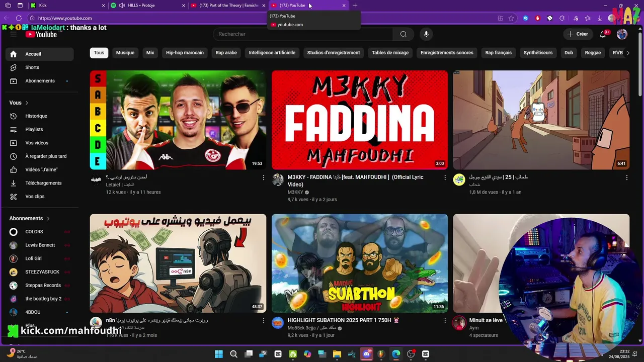Select Synthétiseurs filter chip
The image size is (644, 362).
538,53
